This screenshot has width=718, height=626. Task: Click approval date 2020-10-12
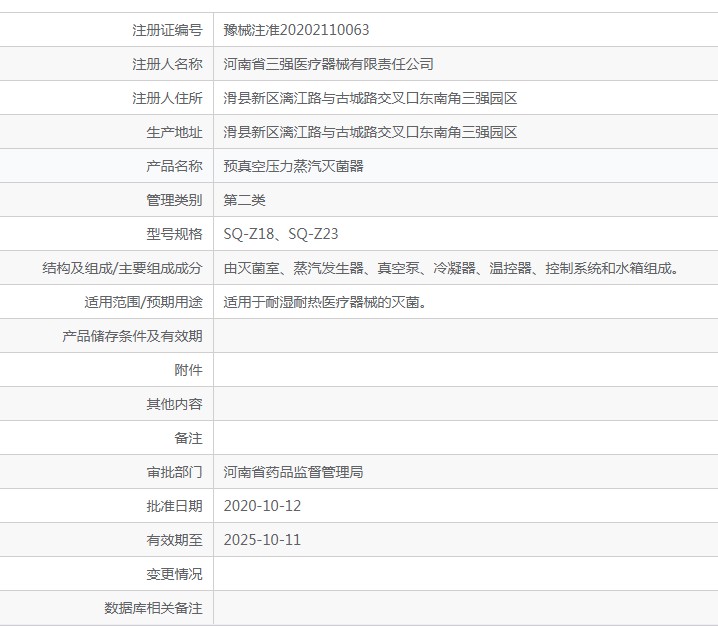tap(262, 506)
